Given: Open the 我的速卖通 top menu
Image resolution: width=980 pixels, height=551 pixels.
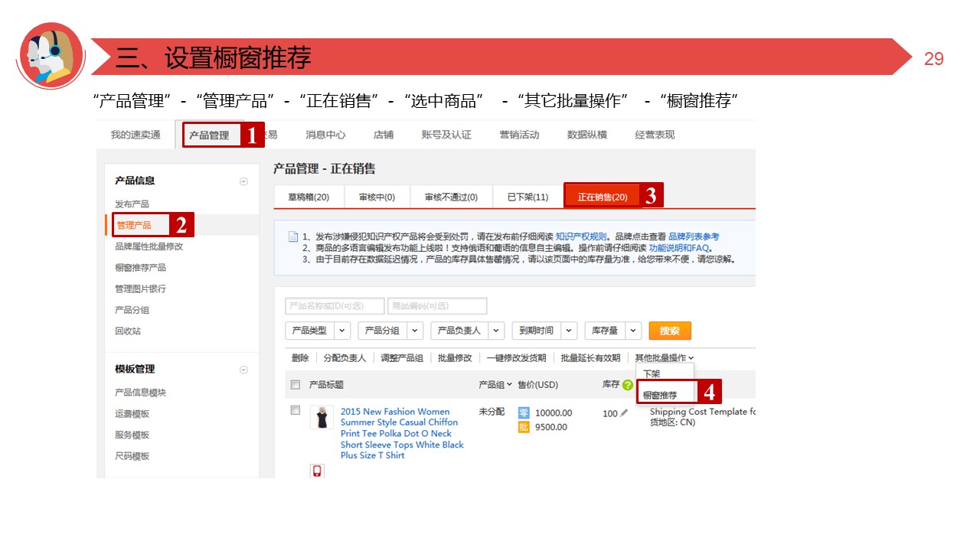Looking at the screenshot, I should pyautogui.click(x=136, y=135).
